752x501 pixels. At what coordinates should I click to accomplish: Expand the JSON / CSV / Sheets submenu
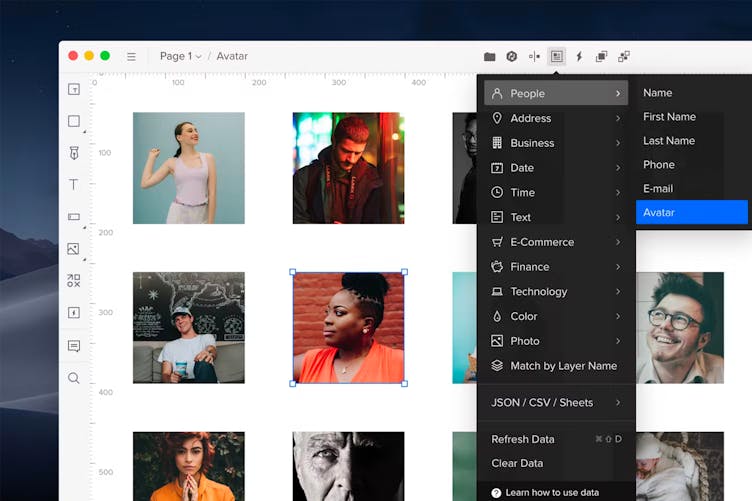click(556, 403)
